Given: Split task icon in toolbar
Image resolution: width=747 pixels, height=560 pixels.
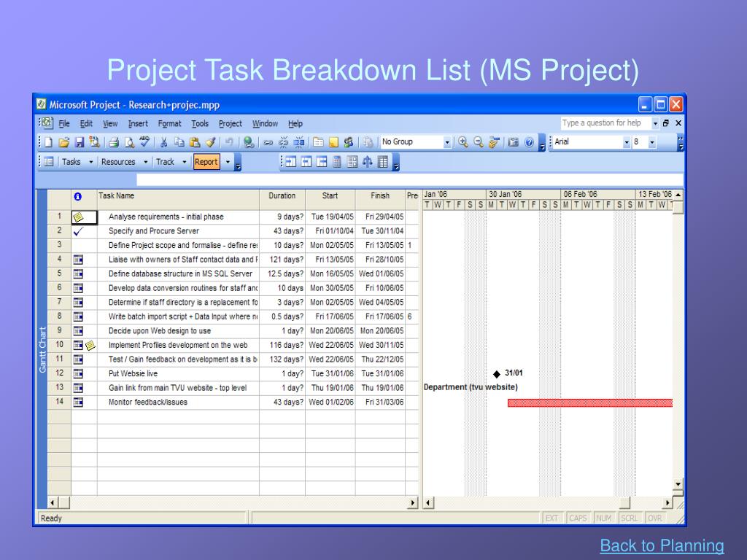Looking at the screenshot, I should click(299, 142).
